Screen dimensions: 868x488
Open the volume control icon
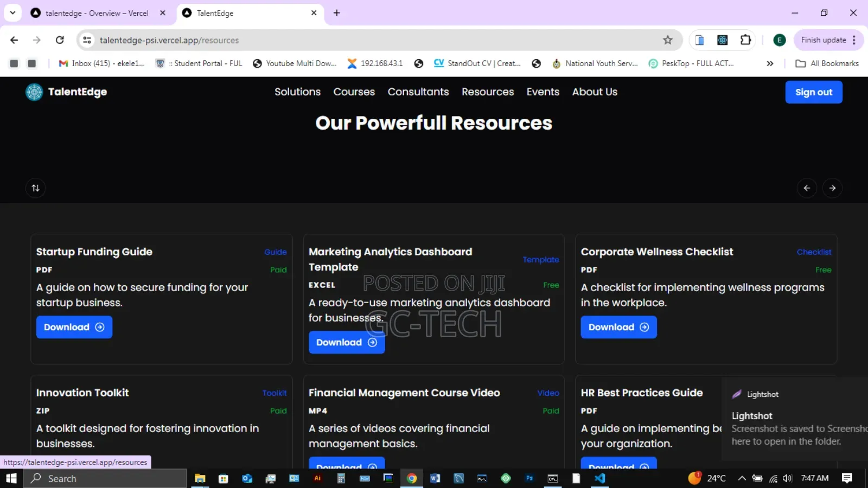click(x=788, y=478)
